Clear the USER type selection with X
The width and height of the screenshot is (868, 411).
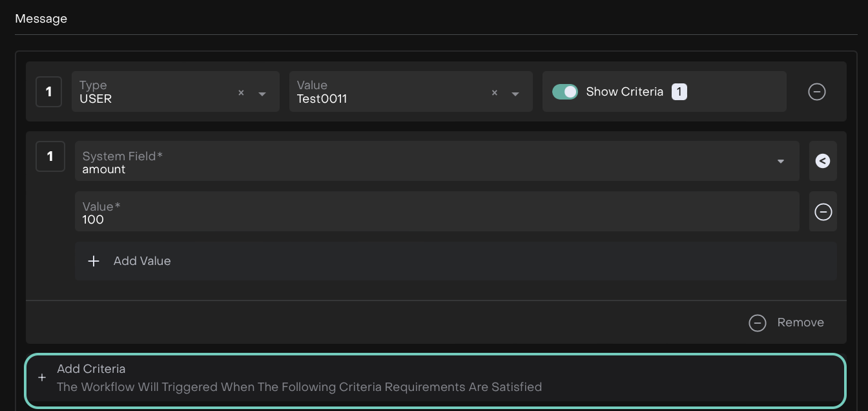pos(241,93)
